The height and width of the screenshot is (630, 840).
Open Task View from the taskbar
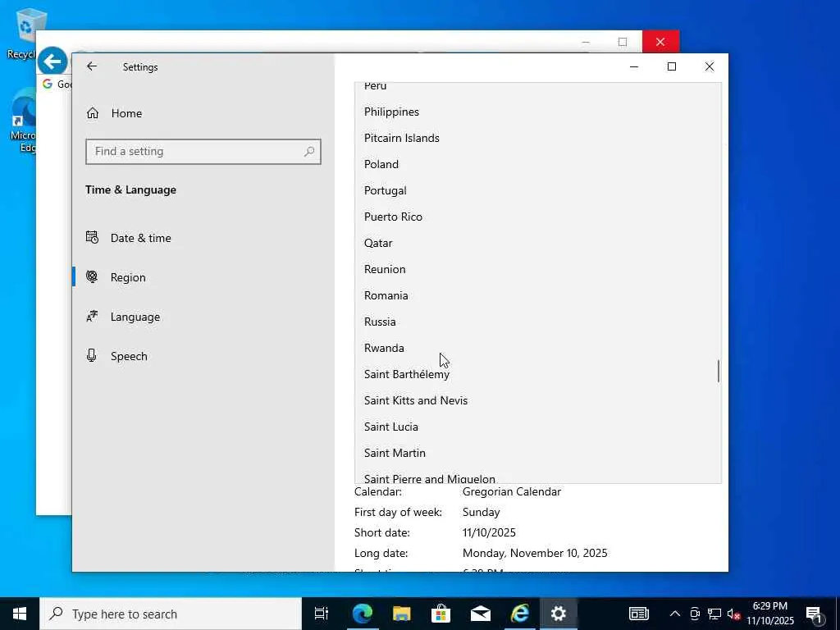[322, 614]
